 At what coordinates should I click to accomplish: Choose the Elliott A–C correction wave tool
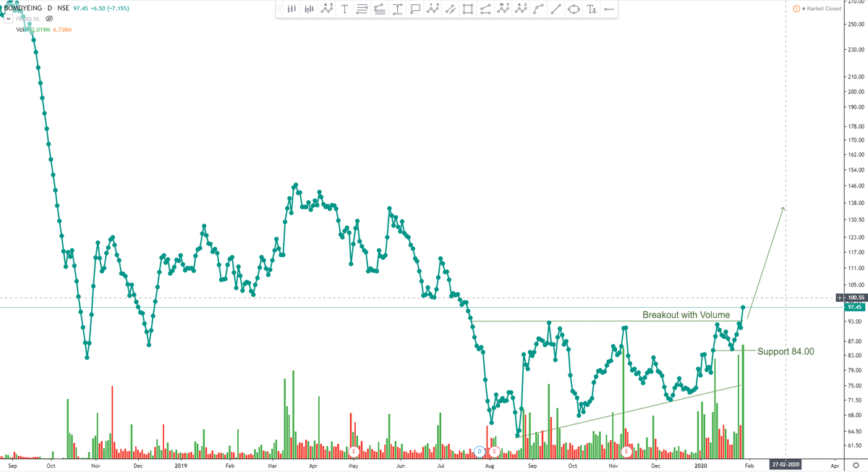point(521,9)
